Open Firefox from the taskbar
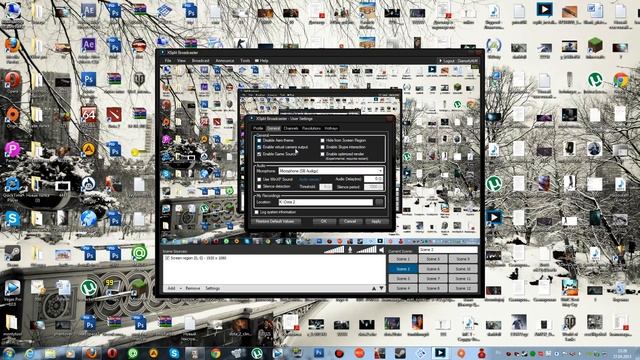 point(91,353)
